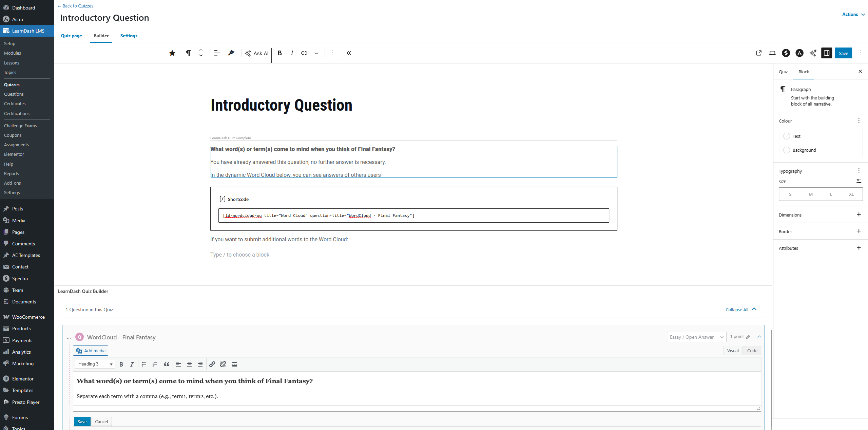Click Add media button
The image size is (868, 430).
click(x=91, y=351)
